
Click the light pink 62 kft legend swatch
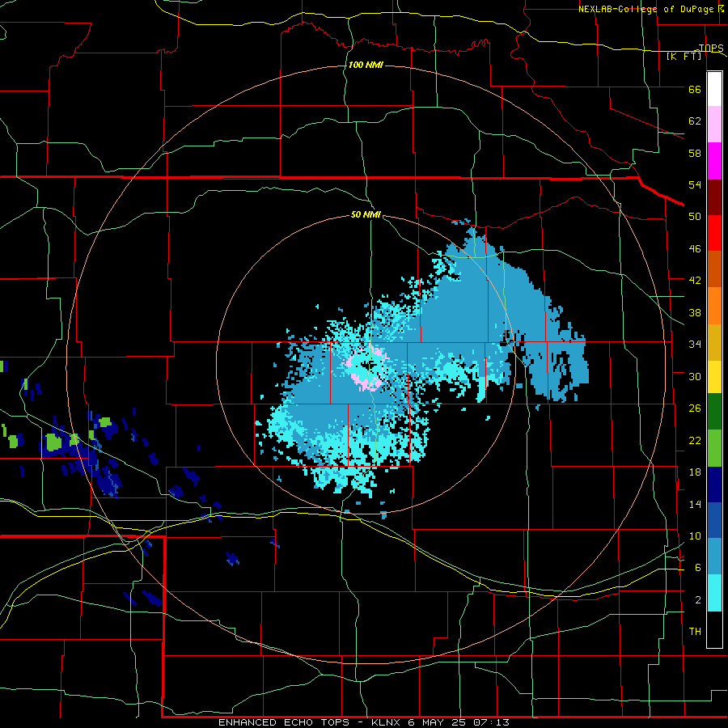point(714,125)
